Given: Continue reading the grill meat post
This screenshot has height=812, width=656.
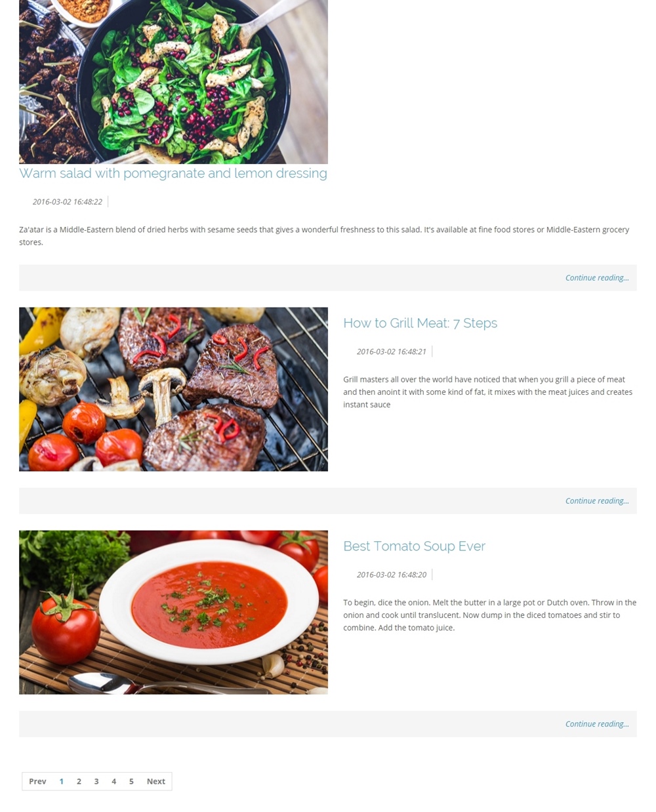Looking at the screenshot, I should point(597,500).
